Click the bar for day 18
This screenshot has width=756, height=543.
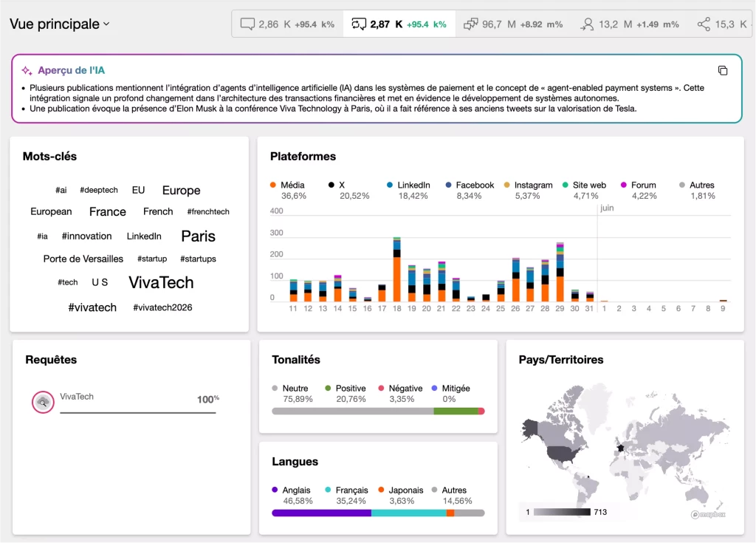pyautogui.click(x=396, y=270)
